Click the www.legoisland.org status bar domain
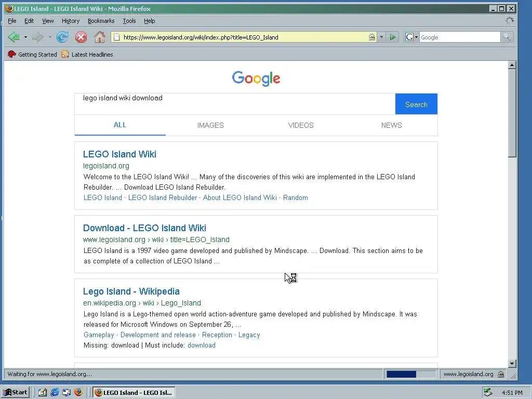This screenshot has height=399, width=532. pyautogui.click(x=469, y=374)
